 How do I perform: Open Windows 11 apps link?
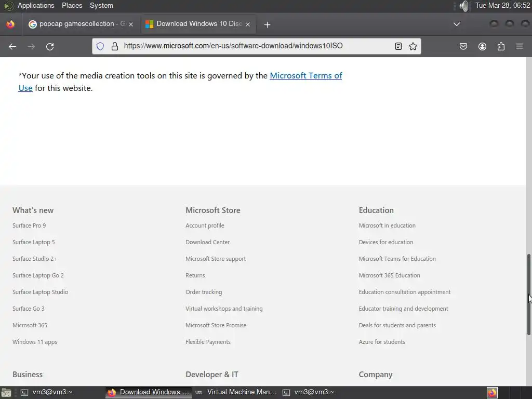tap(35, 342)
